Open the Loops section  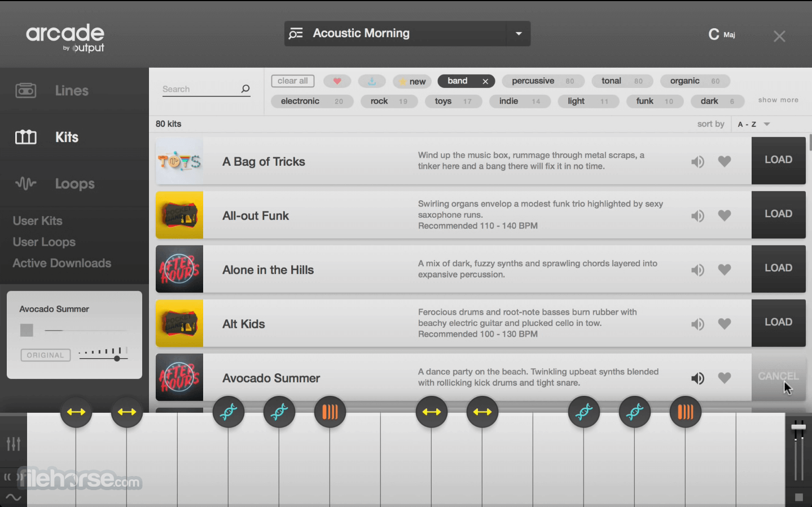pos(74,184)
